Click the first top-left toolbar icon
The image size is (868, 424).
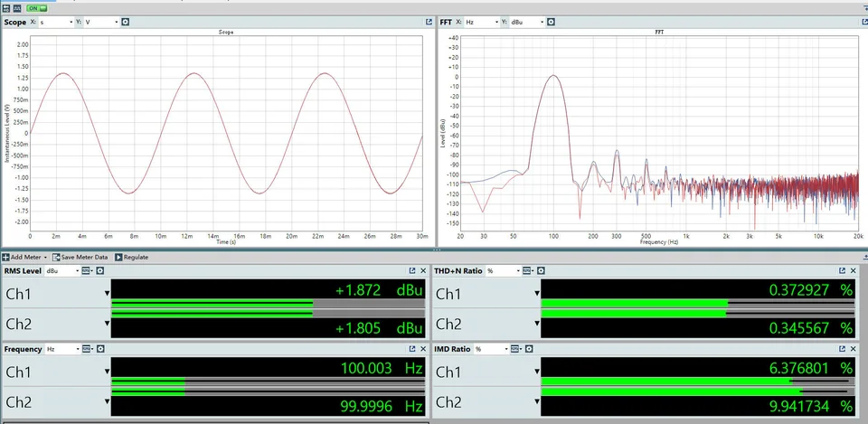point(5,8)
